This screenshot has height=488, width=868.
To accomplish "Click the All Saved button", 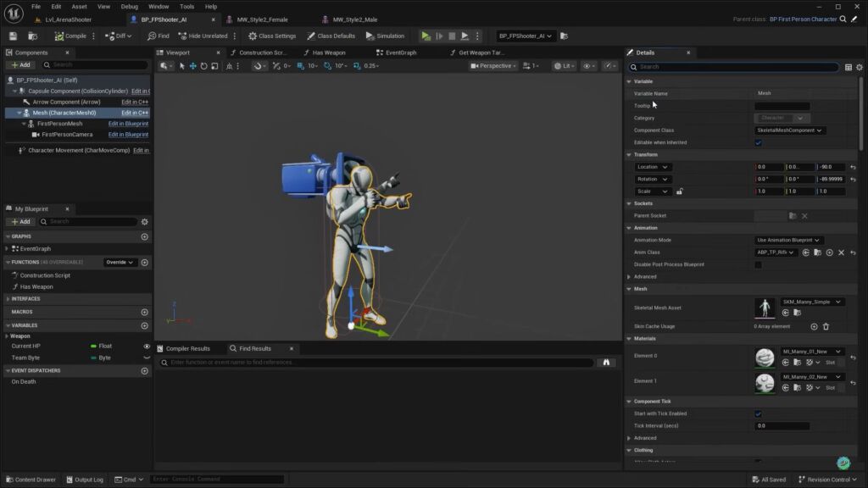I will (768, 479).
